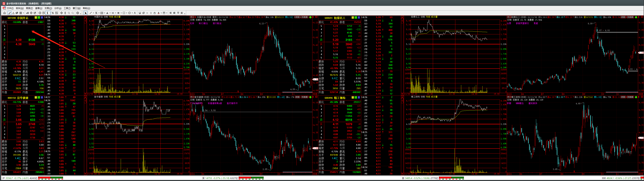Select the circle drawing tool
Image resolution: width=644 pixels, height=181 pixels.
129,13
